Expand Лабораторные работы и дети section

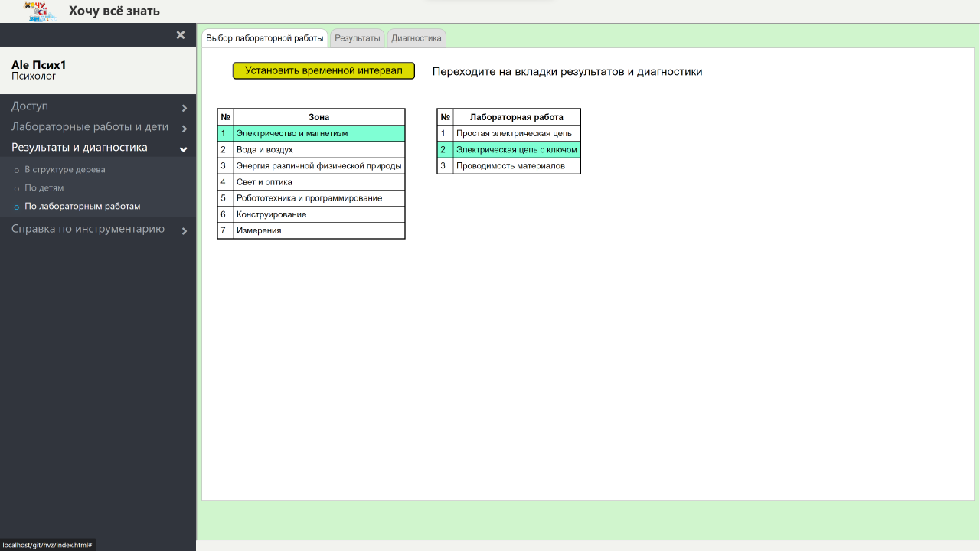pos(98,127)
